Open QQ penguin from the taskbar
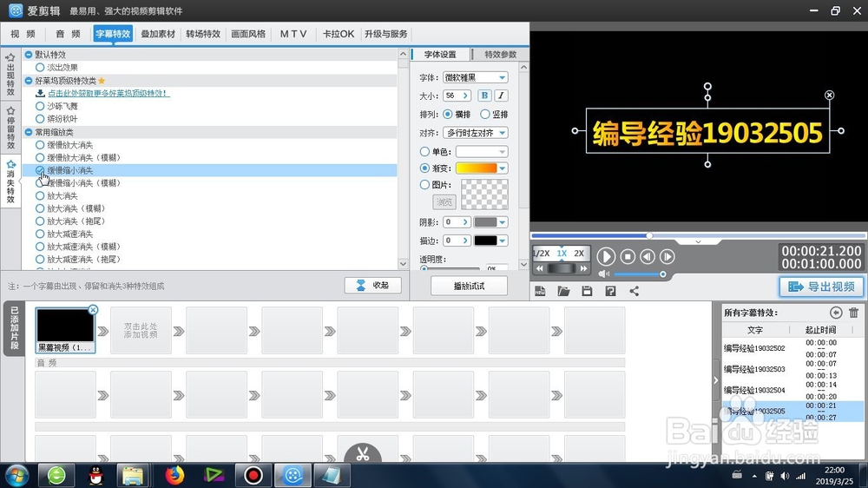The height and width of the screenshot is (488, 868). tap(95, 475)
